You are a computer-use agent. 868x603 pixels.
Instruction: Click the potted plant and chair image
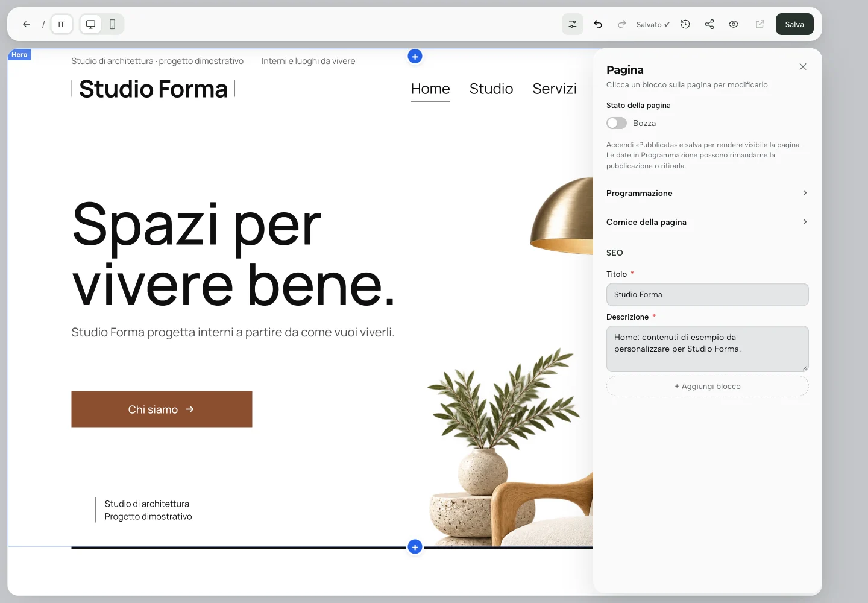[x=510, y=447]
